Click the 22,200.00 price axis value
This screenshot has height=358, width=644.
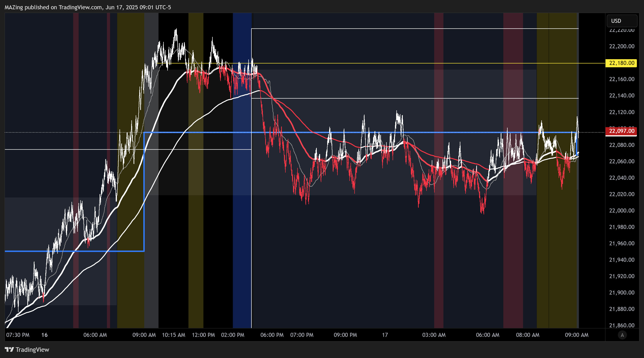pyautogui.click(x=622, y=46)
